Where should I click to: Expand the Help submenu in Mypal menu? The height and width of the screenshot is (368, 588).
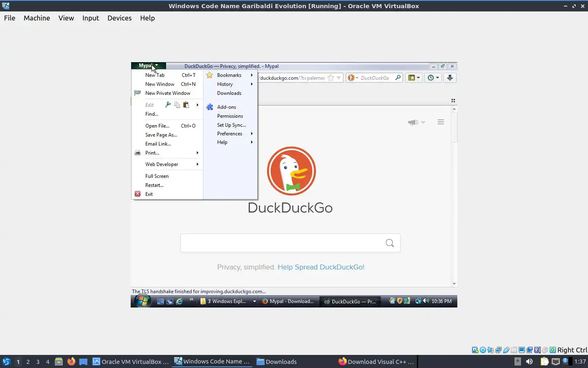coord(252,142)
